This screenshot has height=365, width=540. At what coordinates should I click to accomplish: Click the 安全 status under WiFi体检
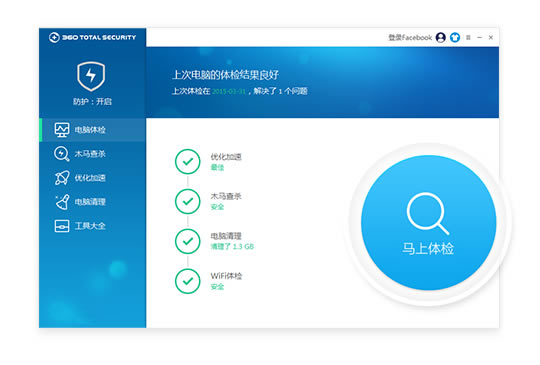(217, 286)
